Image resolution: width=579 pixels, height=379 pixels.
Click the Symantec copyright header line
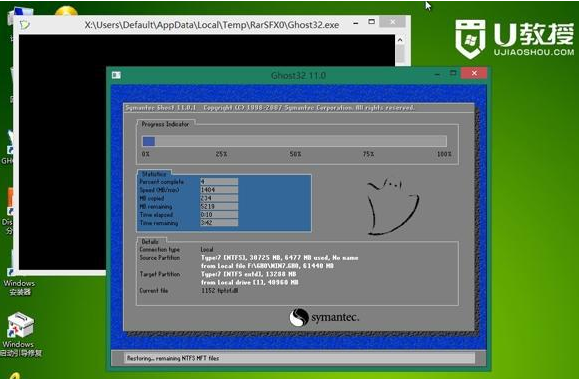(270, 108)
